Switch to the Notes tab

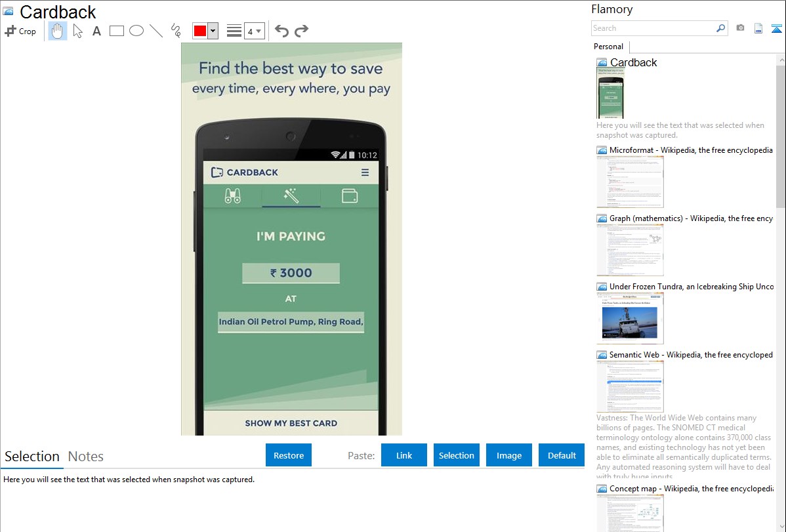86,457
